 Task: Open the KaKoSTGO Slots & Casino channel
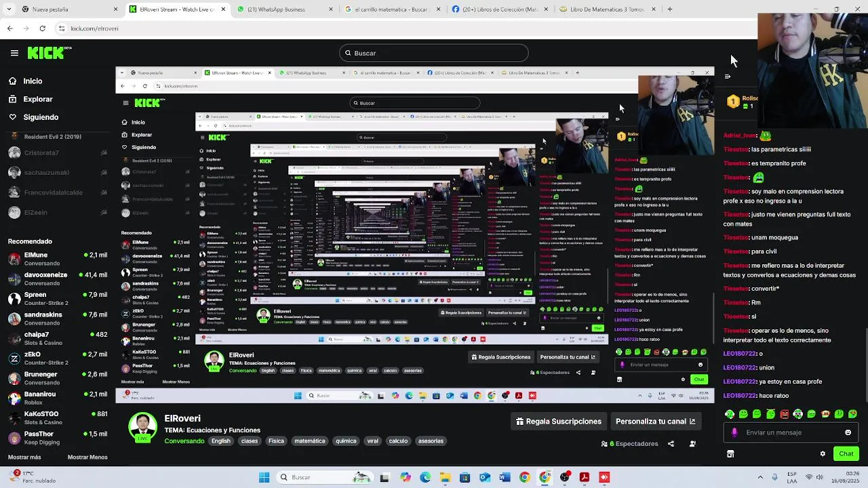[57, 418]
